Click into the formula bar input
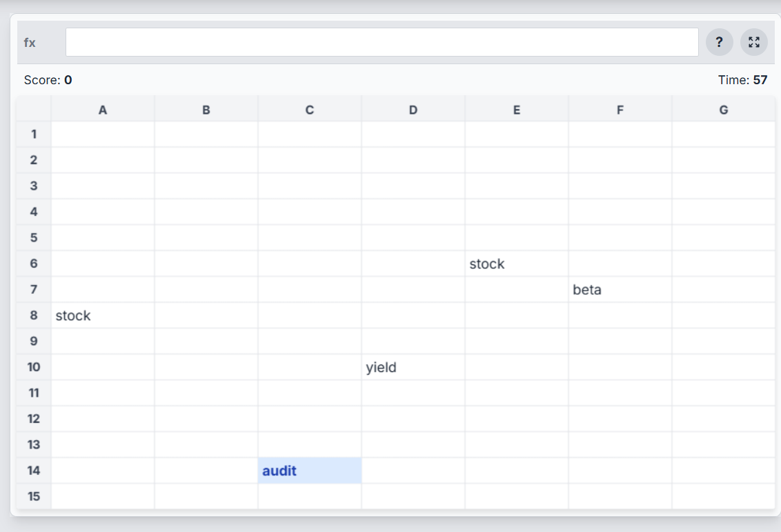Screen dimensions: 781x532 tap(382, 42)
